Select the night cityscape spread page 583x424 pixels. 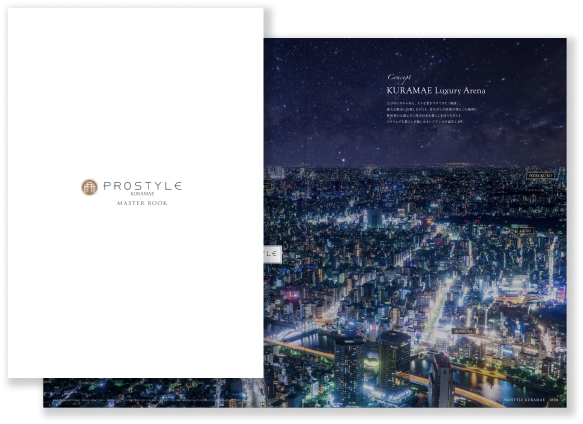point(415,222)
